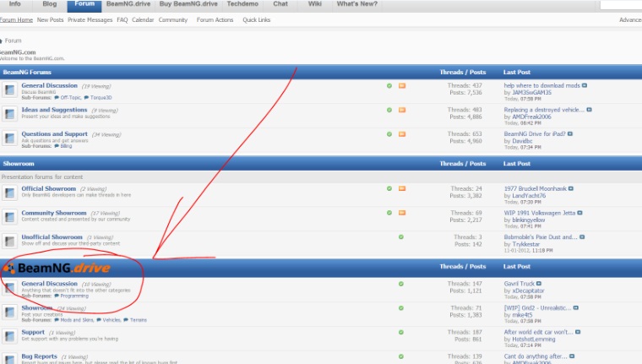Select the Forum tab
Image resolution: width=642 pixels, height=364 pixels.
click(84, 5)
